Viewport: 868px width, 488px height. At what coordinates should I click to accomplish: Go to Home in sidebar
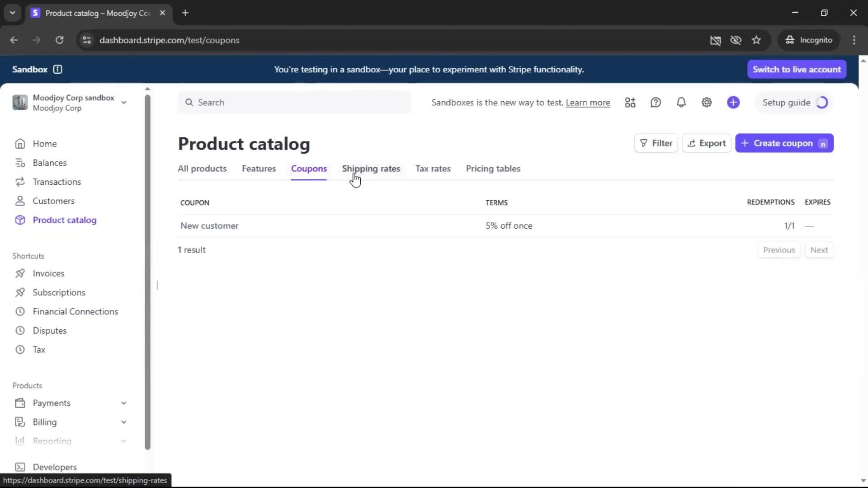(x=44, y=144)
